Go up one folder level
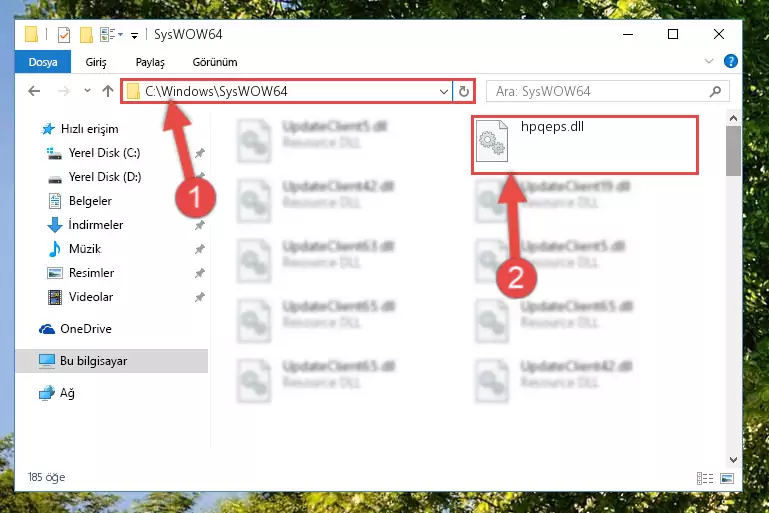Viewport: 769px width, 513px height. pyautogui.click(x=108, y=91)
